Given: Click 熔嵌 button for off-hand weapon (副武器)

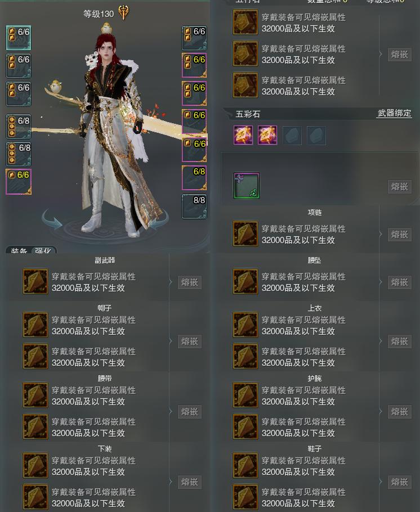Looking at the screenshot, I should 190,282.
